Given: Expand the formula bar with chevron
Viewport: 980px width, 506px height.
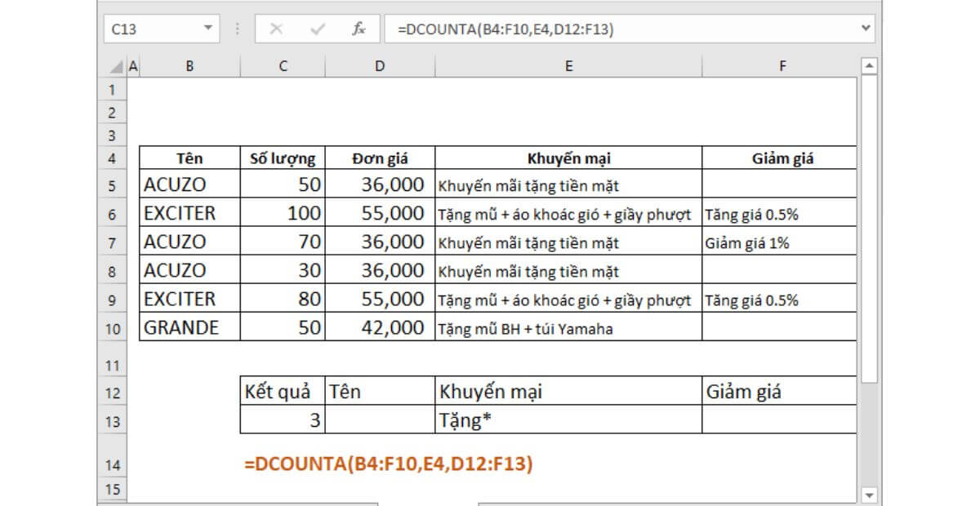Looking at the screenshot, I should coord(866,29).
